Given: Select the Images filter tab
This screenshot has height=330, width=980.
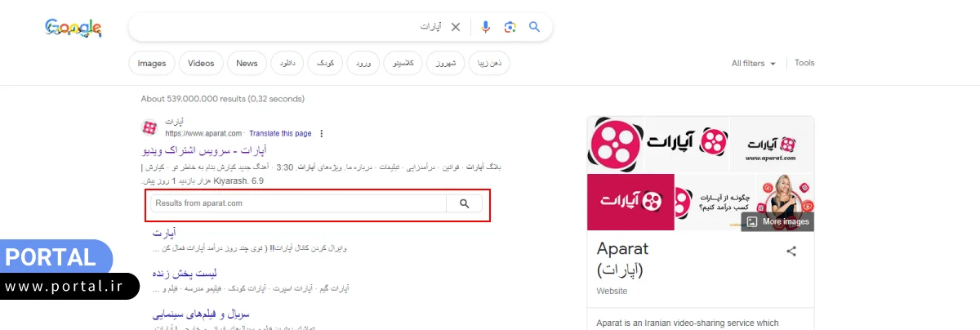Looking at the screenshot, I should [x=152, y=63].
